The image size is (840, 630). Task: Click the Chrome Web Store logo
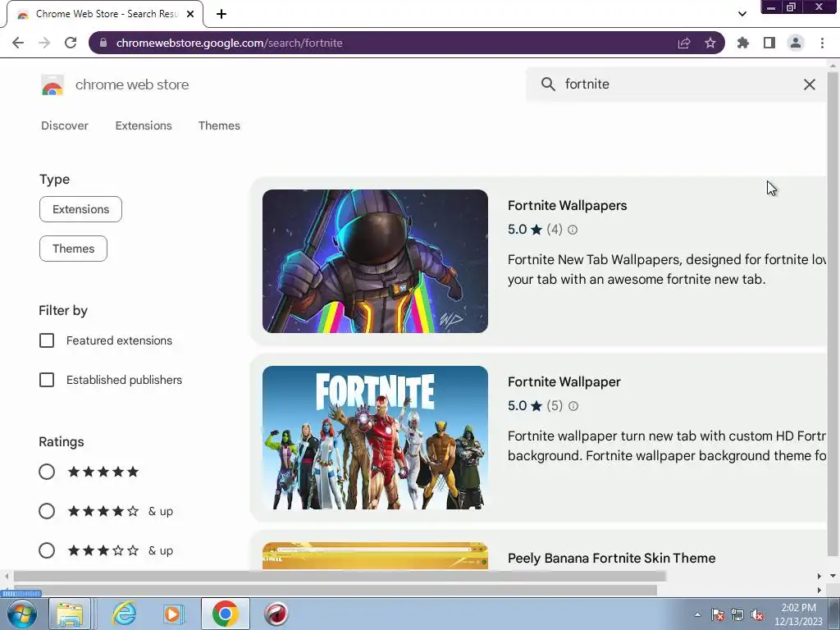pos(52,84)
